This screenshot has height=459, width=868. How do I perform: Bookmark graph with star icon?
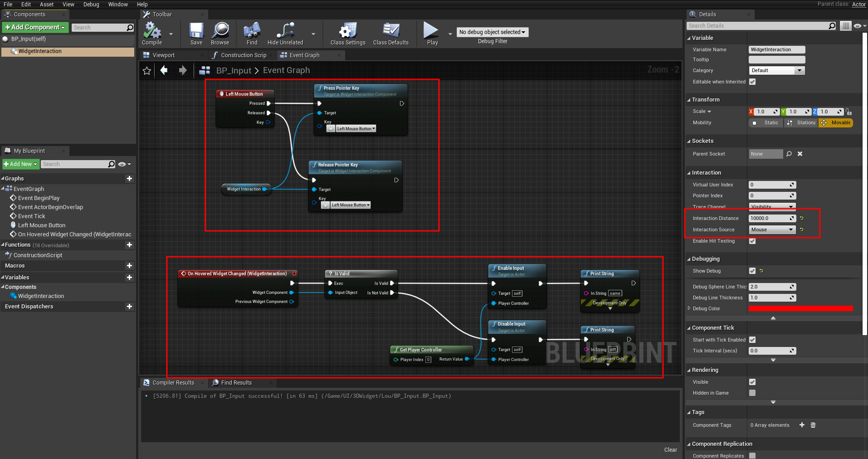coord(147,71)
